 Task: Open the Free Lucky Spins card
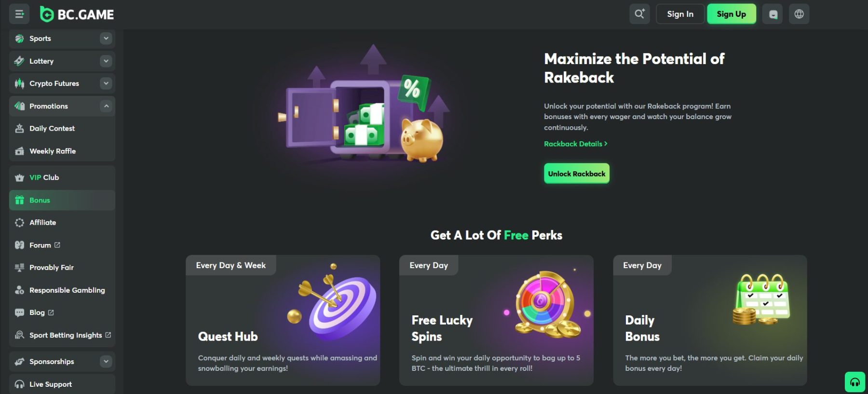point(496,320)
